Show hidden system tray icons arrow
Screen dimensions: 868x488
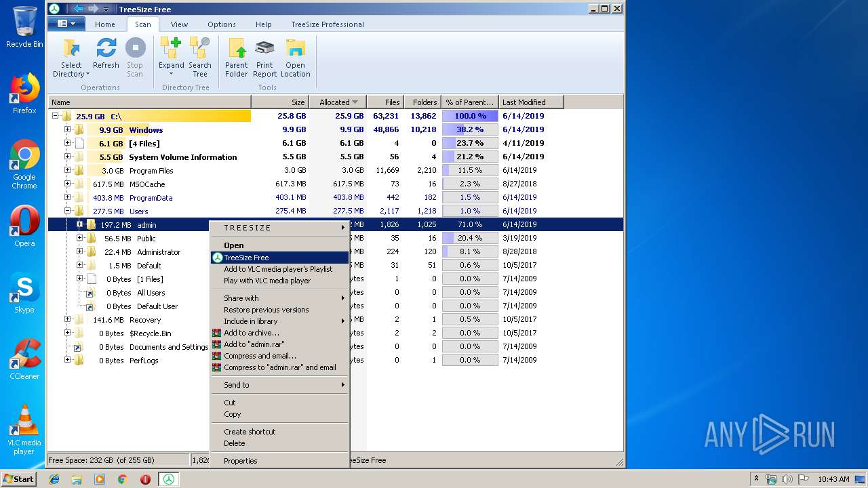pos(756,479)
